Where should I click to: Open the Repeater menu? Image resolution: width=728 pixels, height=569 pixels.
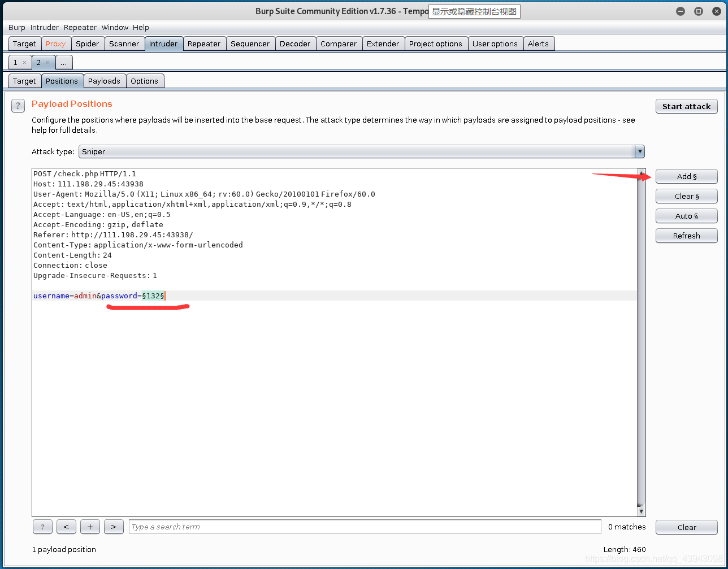tap(80, 27)
